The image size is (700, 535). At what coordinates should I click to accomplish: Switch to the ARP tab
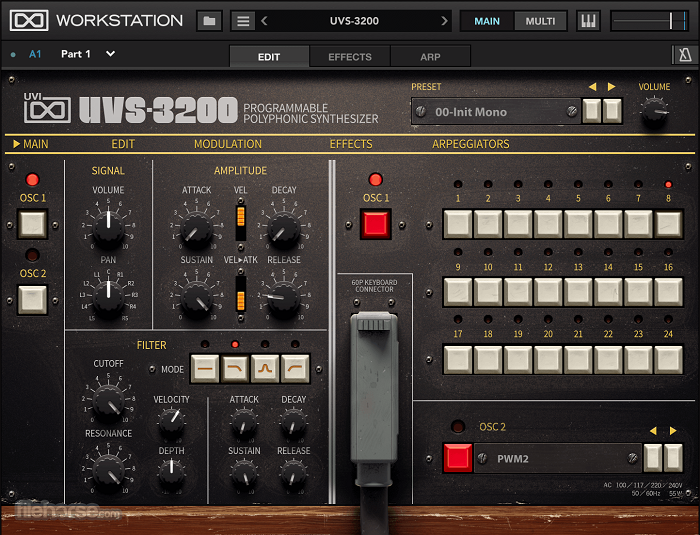coord(430,57)
